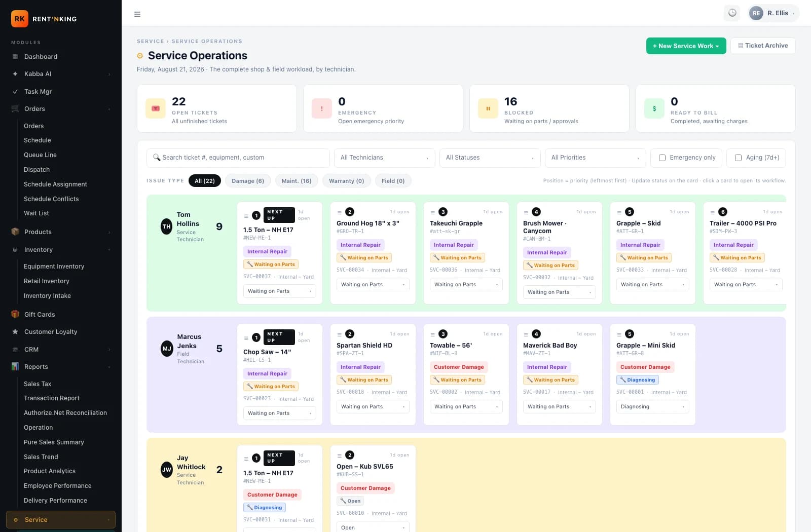Open the clock history icon near R. Ellis
Screen dimensions: 811x532
pyautogui.click(x=732, y=13)
